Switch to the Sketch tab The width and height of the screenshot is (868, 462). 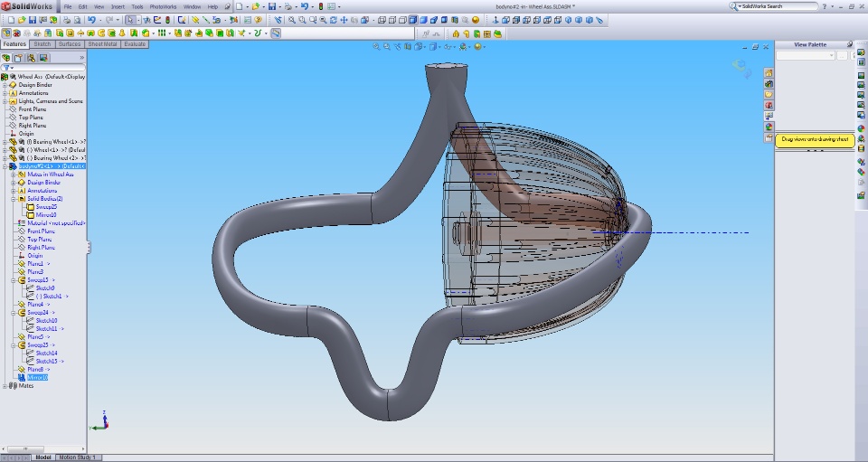(42, 44)
